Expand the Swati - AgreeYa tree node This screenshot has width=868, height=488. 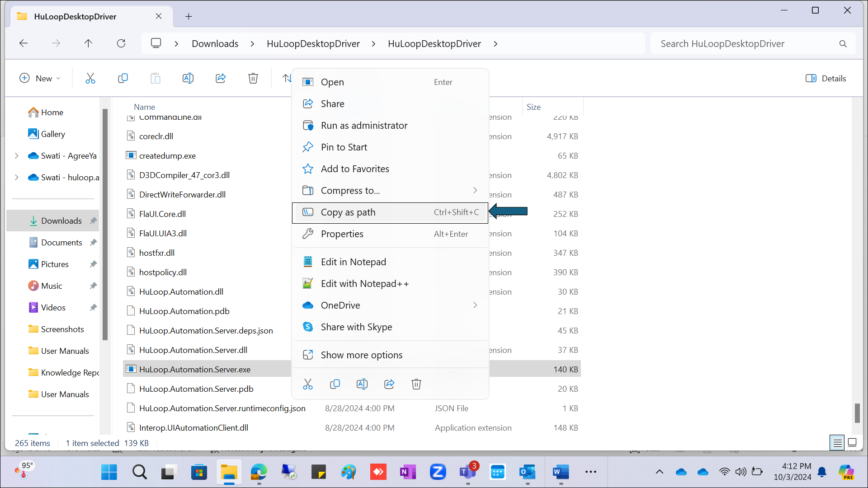point(17,156)
